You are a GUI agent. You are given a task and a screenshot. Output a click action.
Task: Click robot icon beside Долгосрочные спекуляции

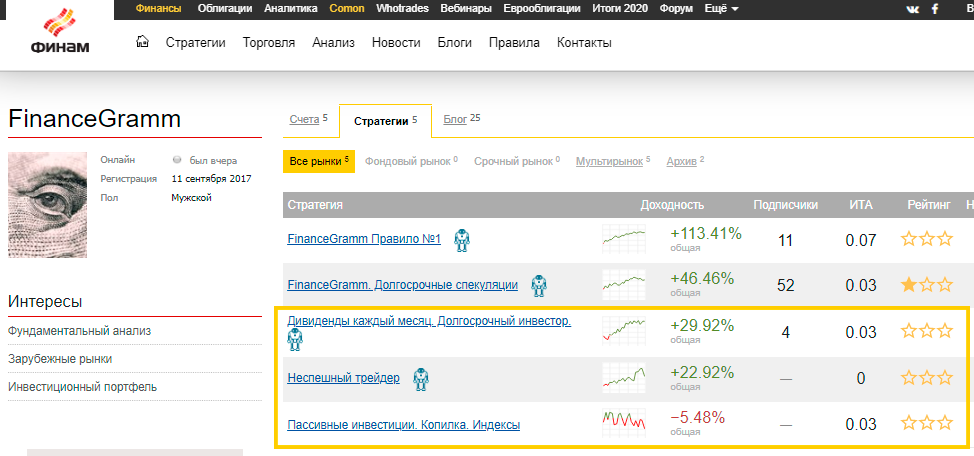pos(539,285)
